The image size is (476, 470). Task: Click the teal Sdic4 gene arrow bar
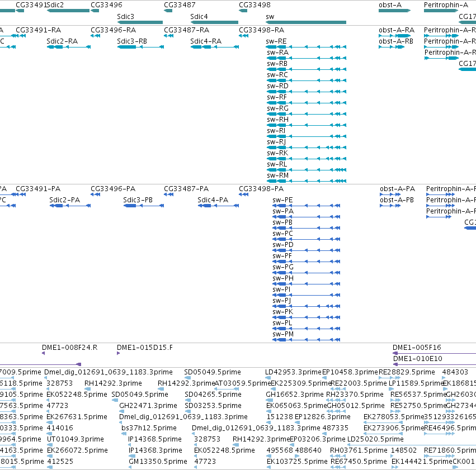[214, 22]
